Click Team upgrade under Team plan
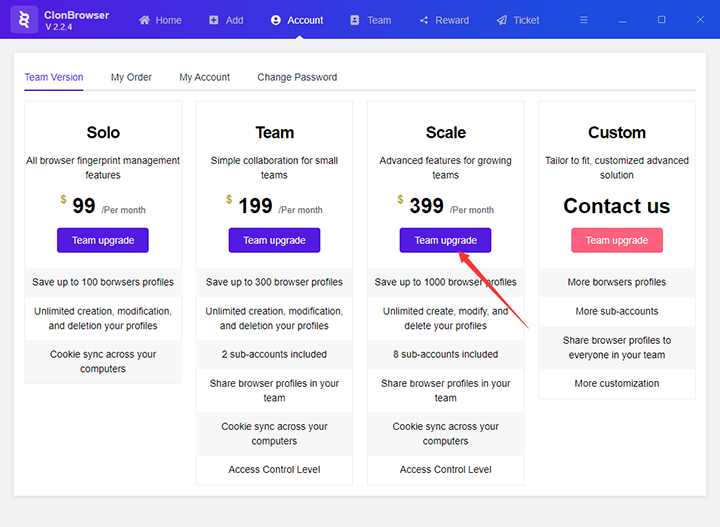The image size is (720, 527). pyautogui.click(x=274, y=240)
